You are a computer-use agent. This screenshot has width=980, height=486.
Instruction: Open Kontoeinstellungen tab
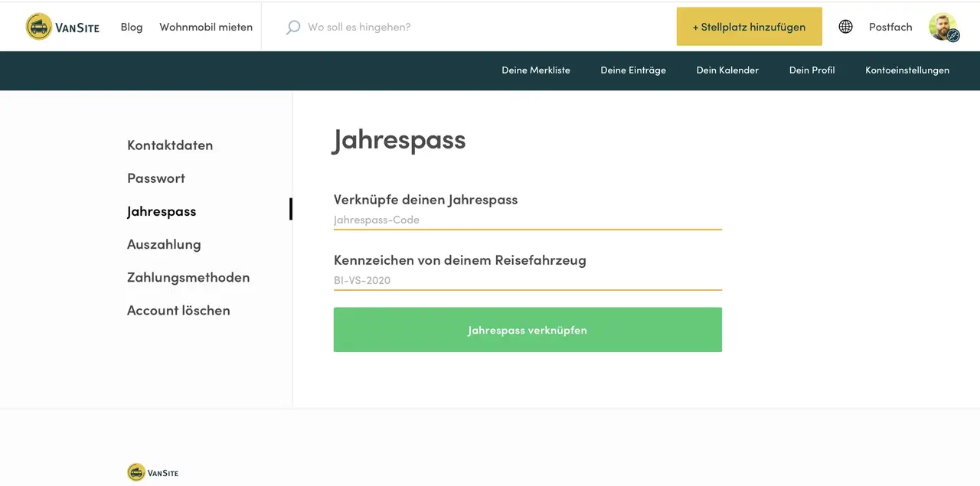[x=907, y=70]
